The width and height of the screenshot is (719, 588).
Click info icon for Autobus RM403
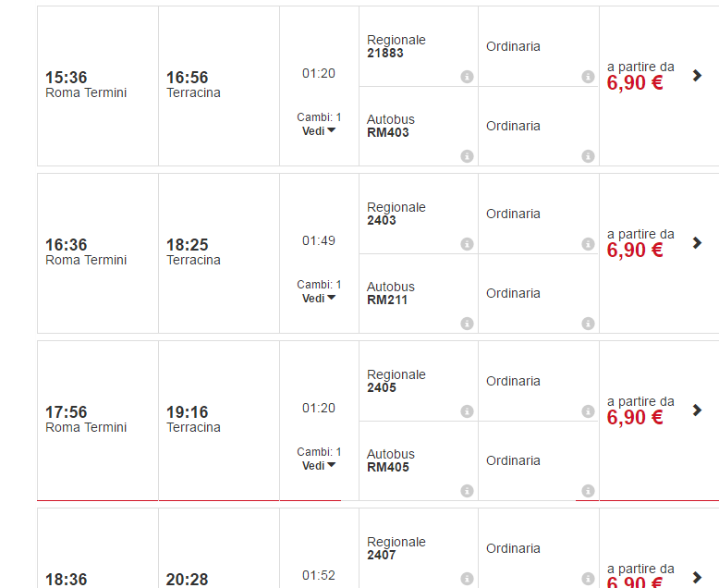click(x=467, y=156)
